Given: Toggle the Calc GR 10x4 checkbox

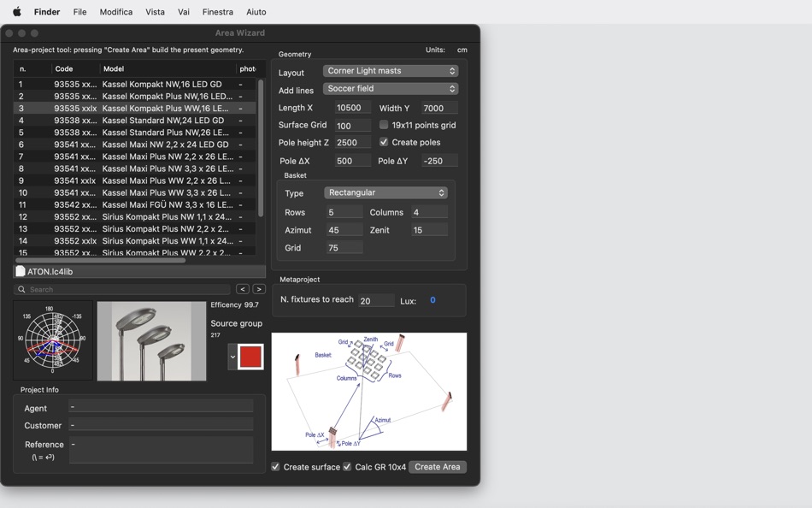Looking at the screenshot, I should [347, 467].
